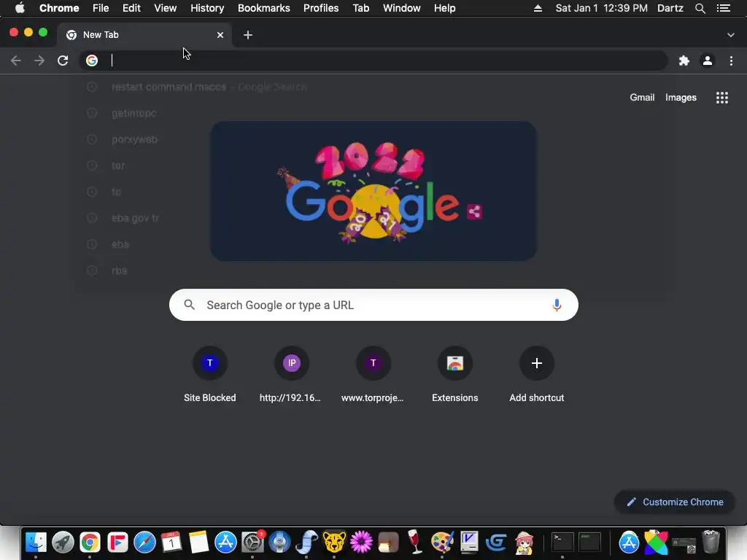Open Launchpad from the Dock
The height and width of the screenshot is (560, 747).
[x=63, y=542]
